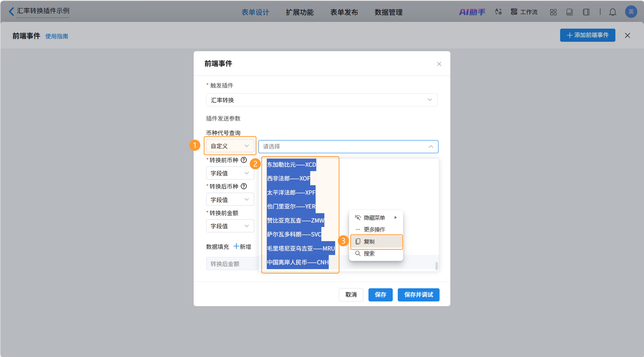This screenshot has width=644, height=357.
Task: Switch to the 扩展功能 tab
Action: click(x=299, y=12)
